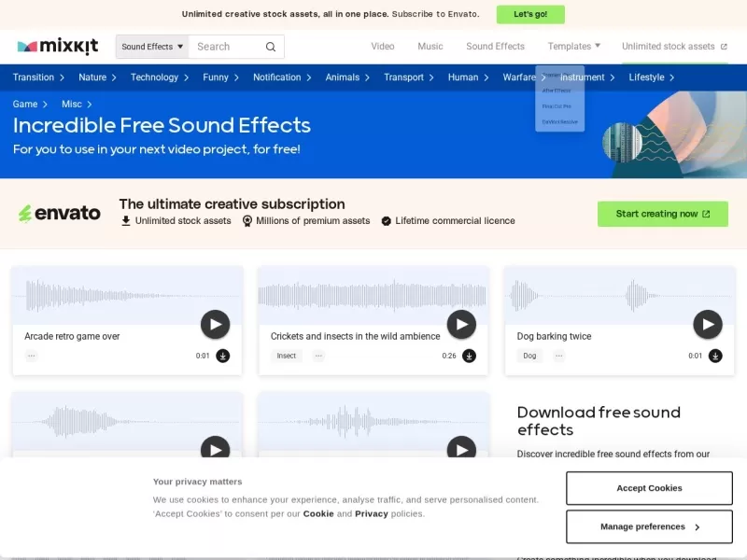Click the Mixkit logo
The image size is (747, 560).
coord(59,46)
